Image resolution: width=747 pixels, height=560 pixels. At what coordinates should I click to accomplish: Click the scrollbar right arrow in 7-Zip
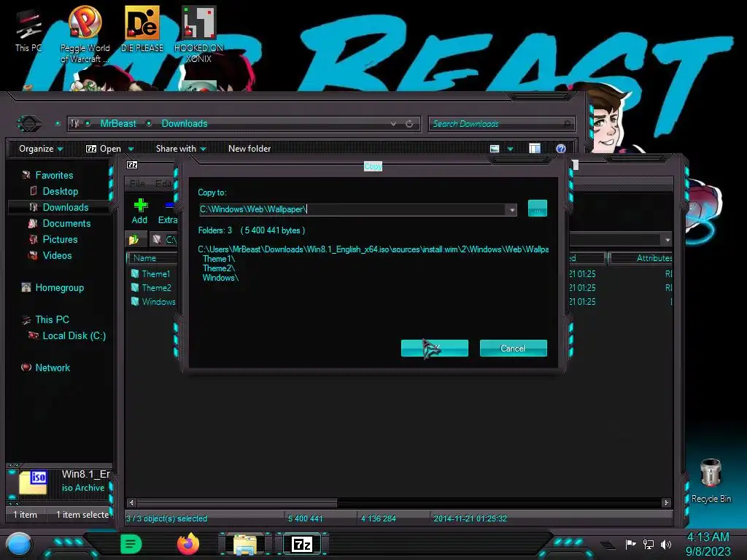point(666,502)
